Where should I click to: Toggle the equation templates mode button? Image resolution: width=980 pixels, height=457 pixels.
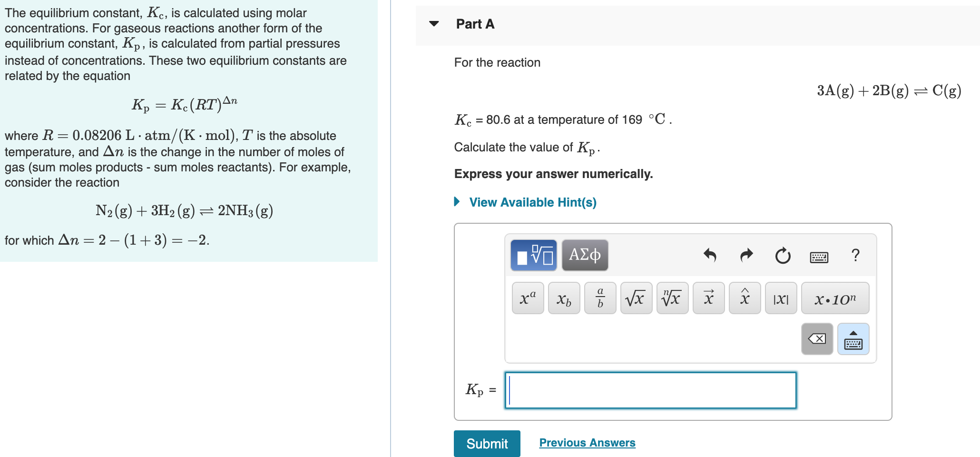(x=533, y=255)
